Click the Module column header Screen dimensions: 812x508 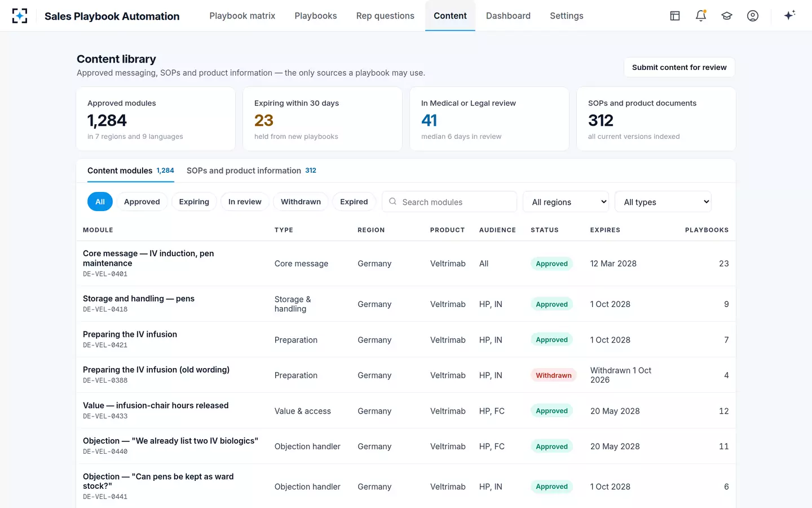pyautogui.click(x=98, y=230)
